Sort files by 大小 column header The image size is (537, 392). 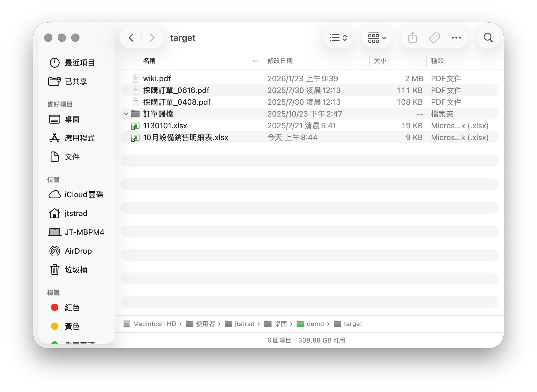tap(380, 61)
